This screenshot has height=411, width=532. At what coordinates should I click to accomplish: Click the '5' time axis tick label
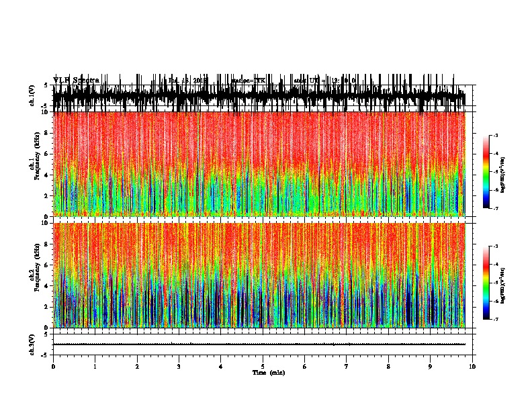263,366
